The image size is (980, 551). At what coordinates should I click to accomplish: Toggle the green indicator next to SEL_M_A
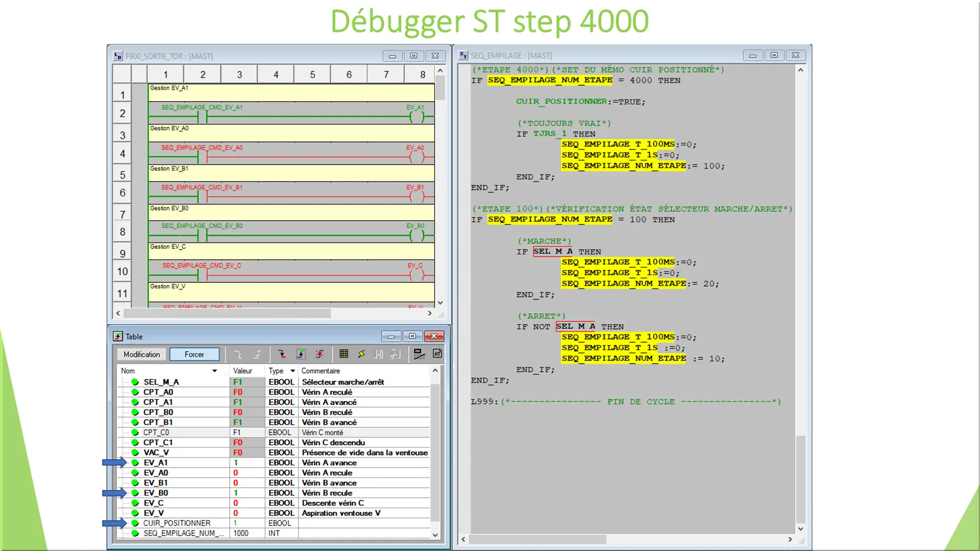tap(135, 382)
